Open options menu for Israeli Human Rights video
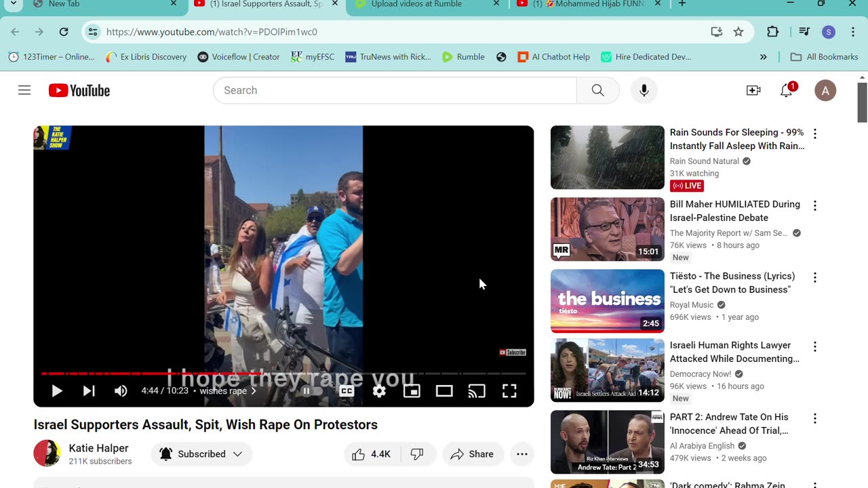Image resolution: width=868 pixels, height=488 pixels. tap(815, 346)
